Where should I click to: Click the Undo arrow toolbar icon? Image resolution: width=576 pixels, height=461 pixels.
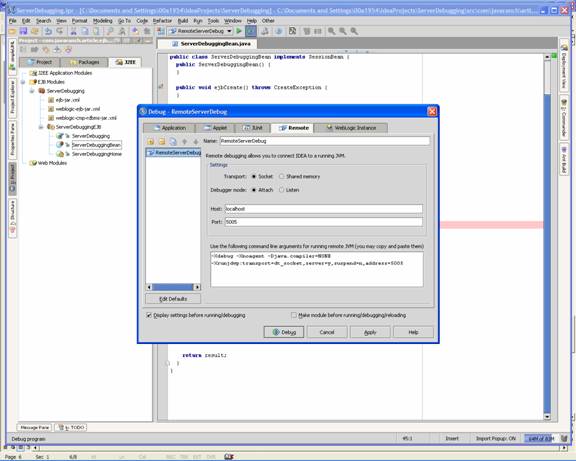(48, 31)
